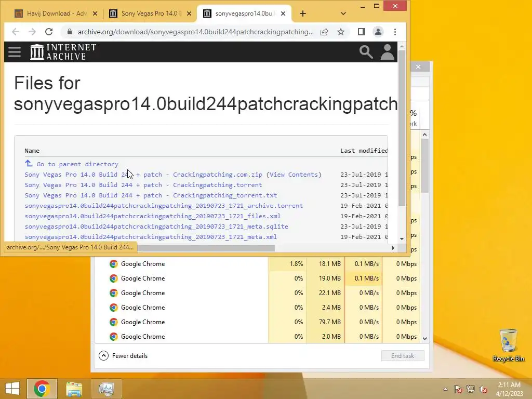Open the 1721_archive.torrent link
The width and height of the screenshot is (532, 399).
[x=164, y=206]
